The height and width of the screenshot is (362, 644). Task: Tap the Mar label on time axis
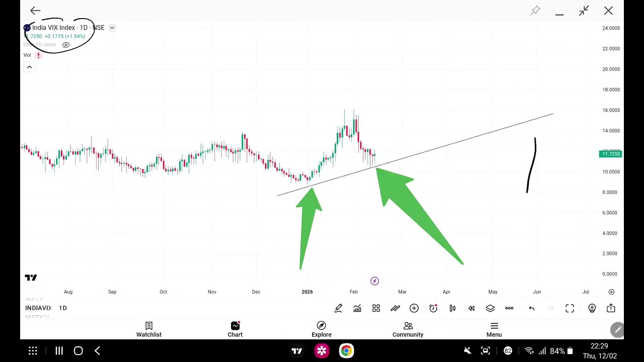pos(403,292)
